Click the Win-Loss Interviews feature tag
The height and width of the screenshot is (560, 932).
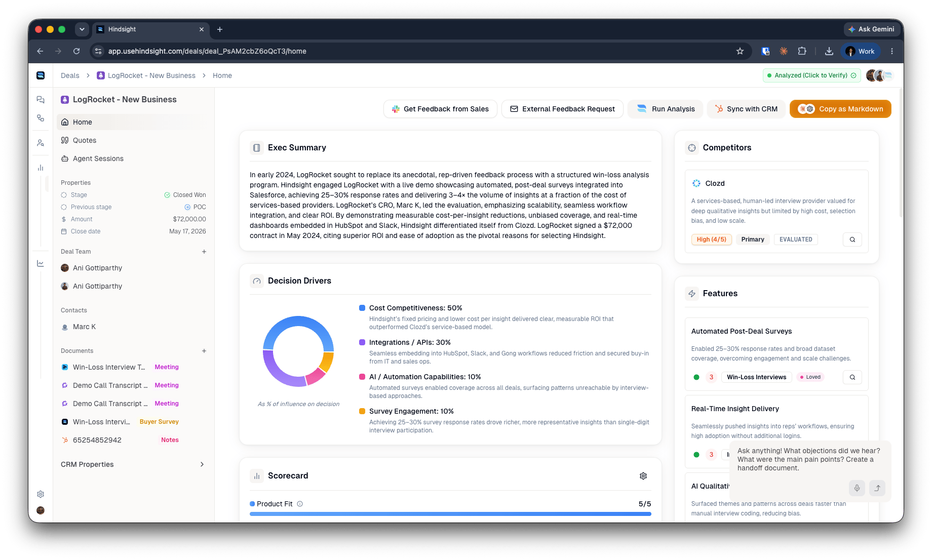click(x=757, y=377)
